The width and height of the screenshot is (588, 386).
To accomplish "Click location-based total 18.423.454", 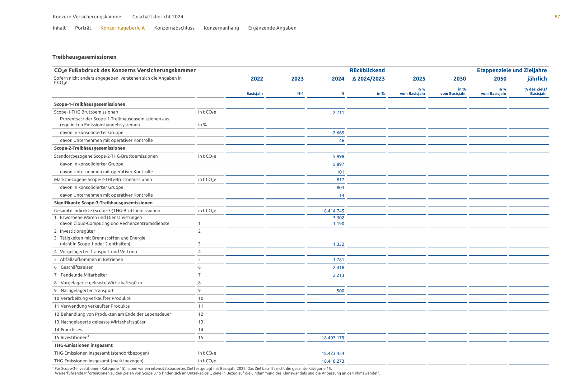I will (333, 353).
